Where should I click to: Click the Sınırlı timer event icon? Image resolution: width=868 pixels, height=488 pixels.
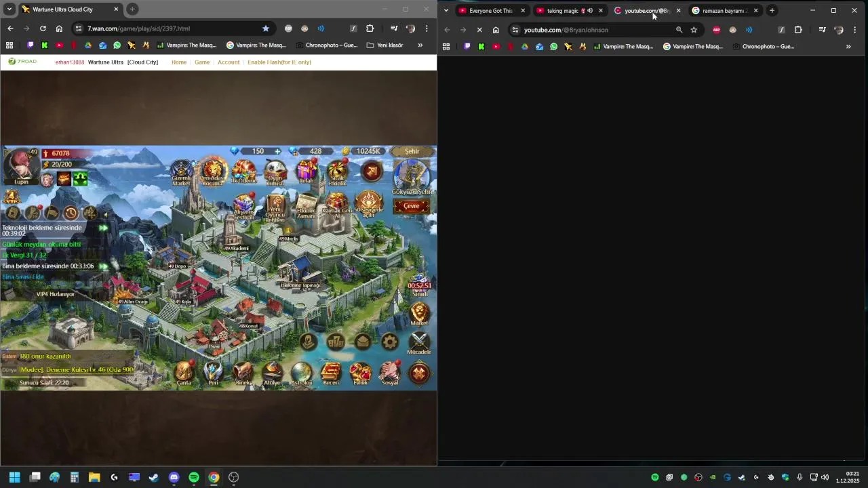[420, 284]
